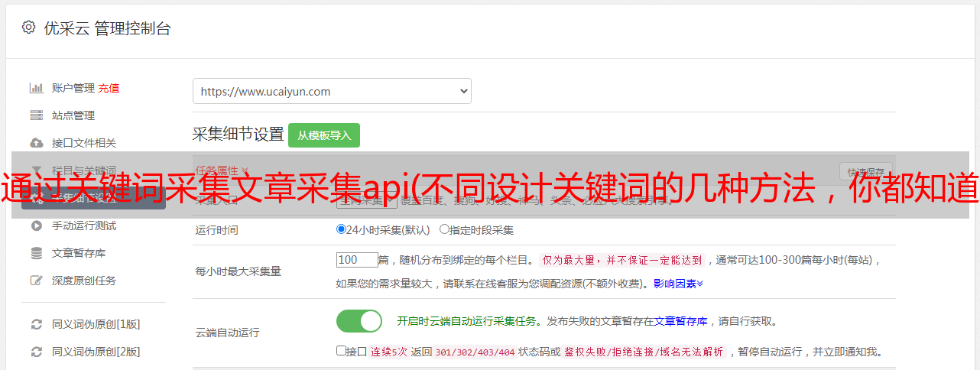Click the server icon next to 站点管理
Screen dimensions: 980x370
point(36,115)
